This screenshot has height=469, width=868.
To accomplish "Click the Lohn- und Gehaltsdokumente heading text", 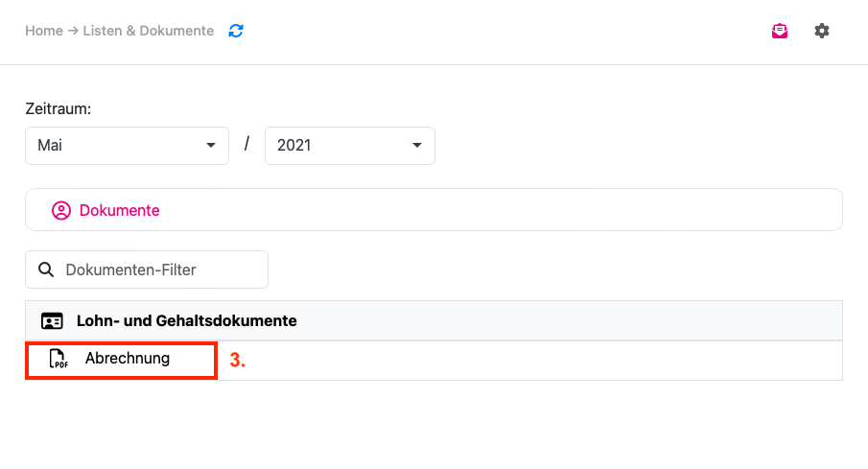I will click(x=187, y=321).
